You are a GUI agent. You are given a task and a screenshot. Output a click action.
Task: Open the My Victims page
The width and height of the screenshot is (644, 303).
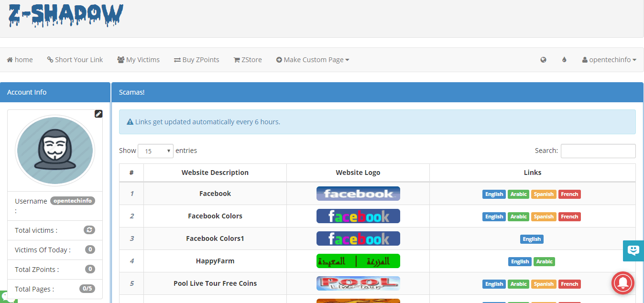[138, 60]
